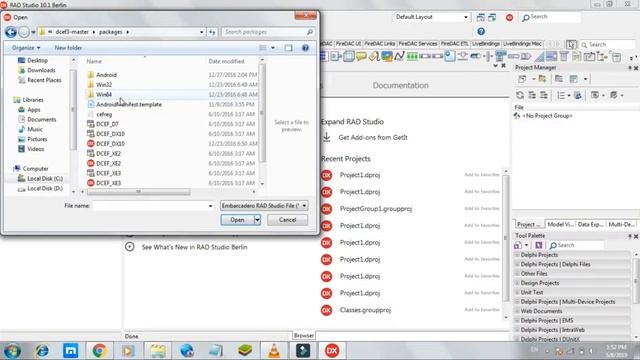This screenshot has width=640, height=360.
Task: Click the play icon beside What's New
Action: tap(130, 247)
